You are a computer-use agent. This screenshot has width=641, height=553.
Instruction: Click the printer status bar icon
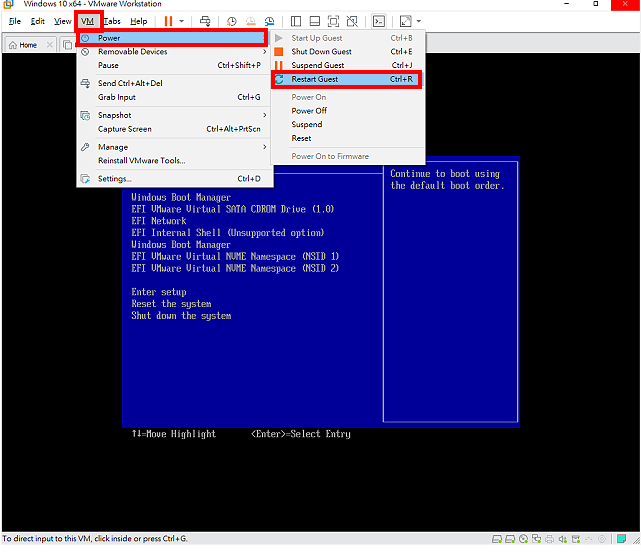point(550,539)
